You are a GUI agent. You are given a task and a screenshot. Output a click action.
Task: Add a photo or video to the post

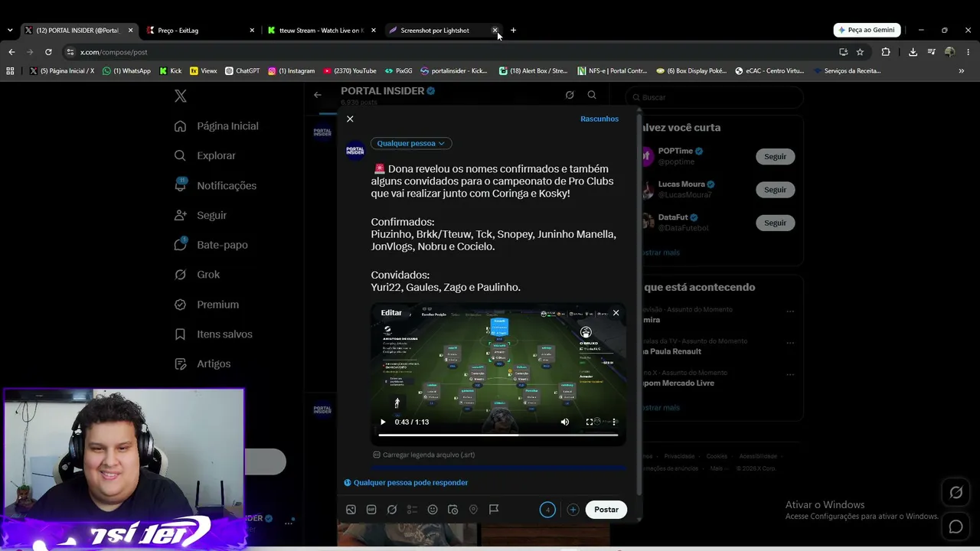pyautogui.click(x=351, y=510)
